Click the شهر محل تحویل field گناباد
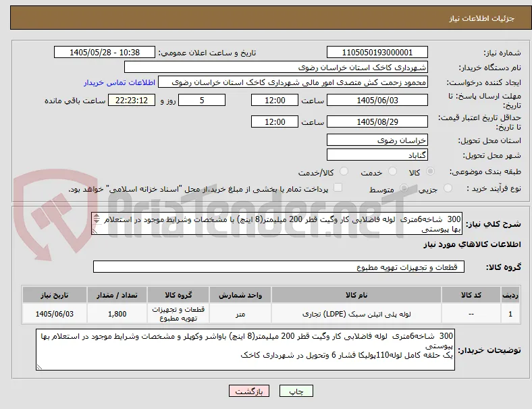532x409 pixels. pos(377,155)
